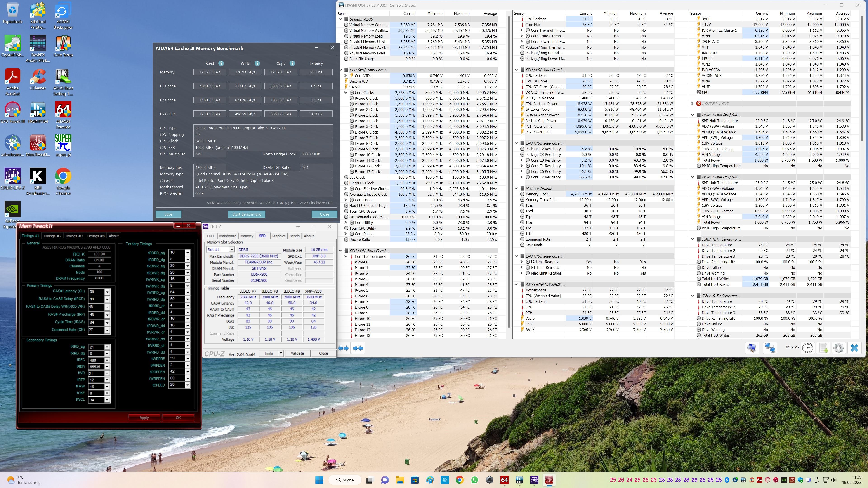Screen dimensions: 868x488
Task: Open tRDRD_sg dropdown in Tertiary Timings
Action: coord(188,253)
